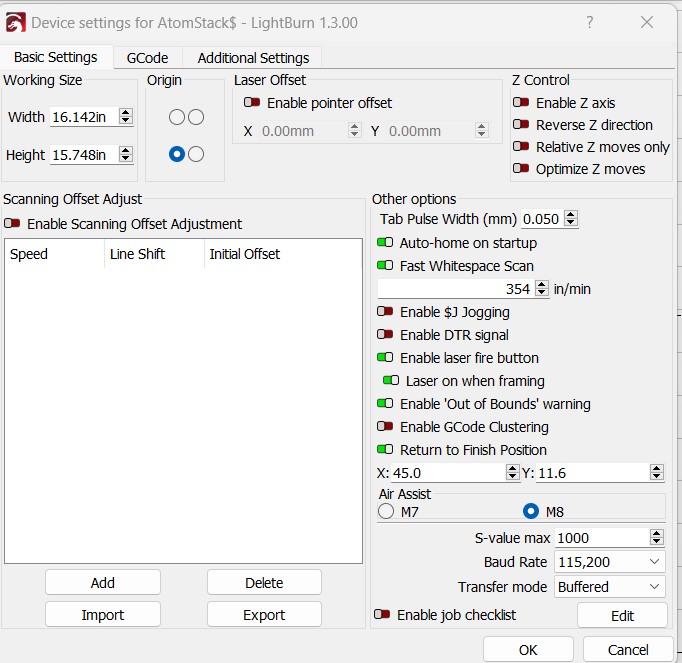The image size is (682, 663).
Task: Toggle Enable GCode Clustering
Action: (x=385, y=426)
